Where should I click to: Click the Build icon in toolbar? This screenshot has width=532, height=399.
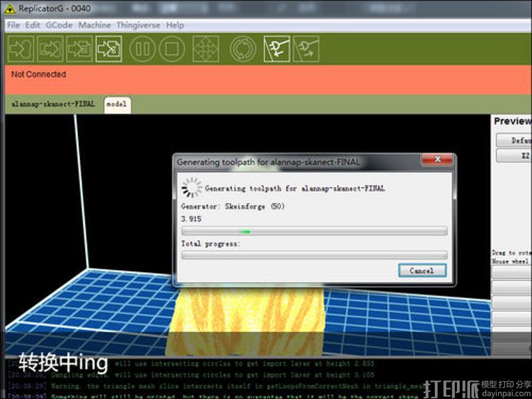21,49
